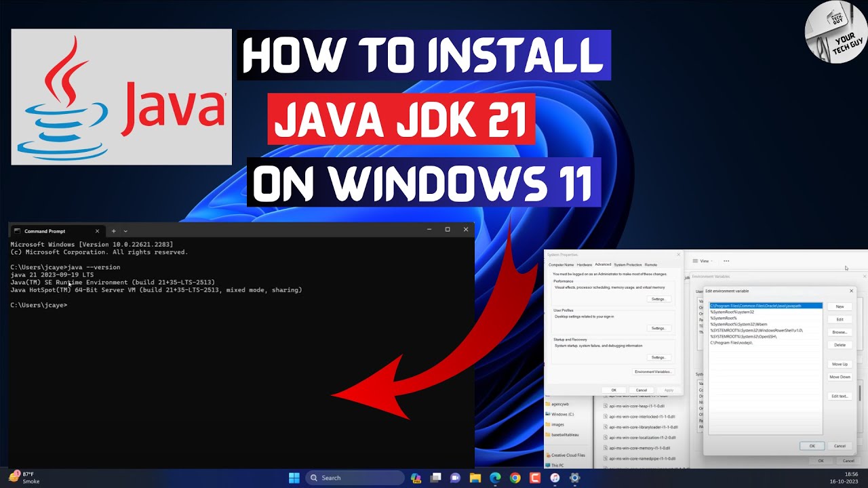Cancel the System Properties dialog
The width and height of the screenshot is (868, 488).
(x=641, y=390)
